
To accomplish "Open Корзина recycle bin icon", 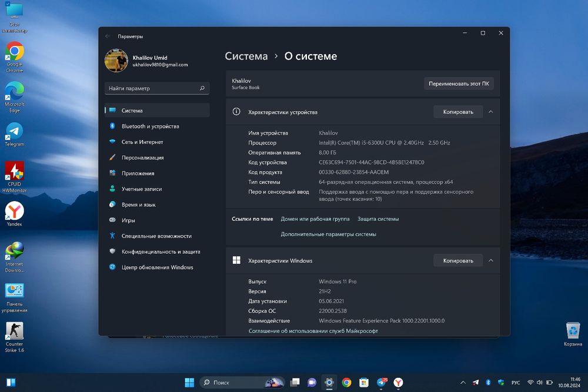I will tap(573, 334).
